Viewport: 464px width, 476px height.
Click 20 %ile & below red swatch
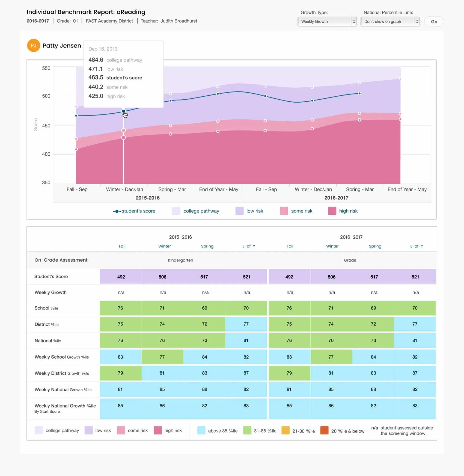pyautogui.click(x=324, y=430)
